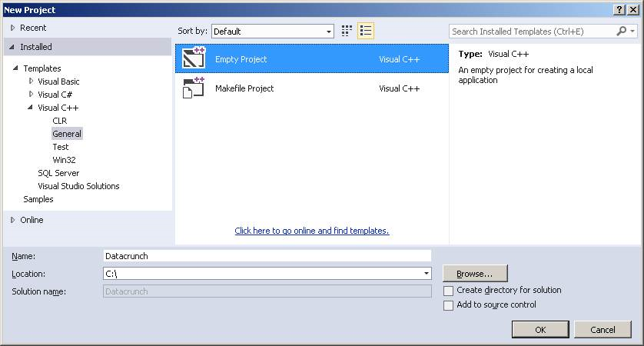Click the search magnifier icon
The width and height of the screenshot is (644, 346).
(x=622, y=32)
